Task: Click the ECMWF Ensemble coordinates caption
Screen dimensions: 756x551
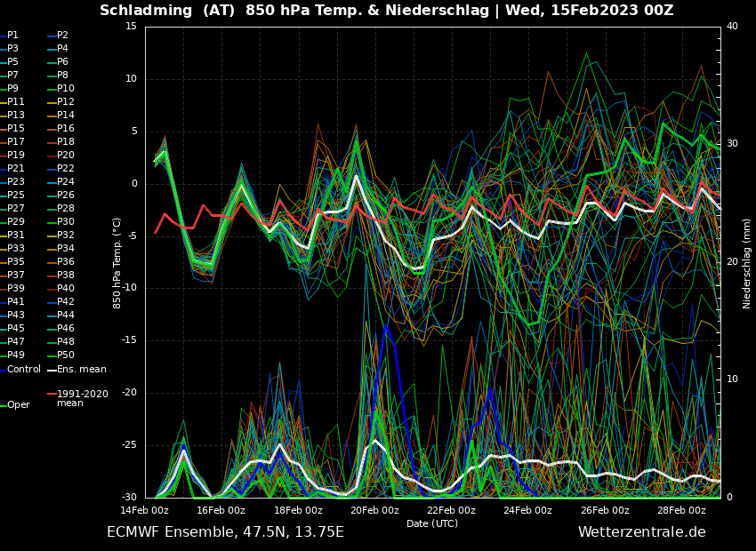Action: point(225,532)
